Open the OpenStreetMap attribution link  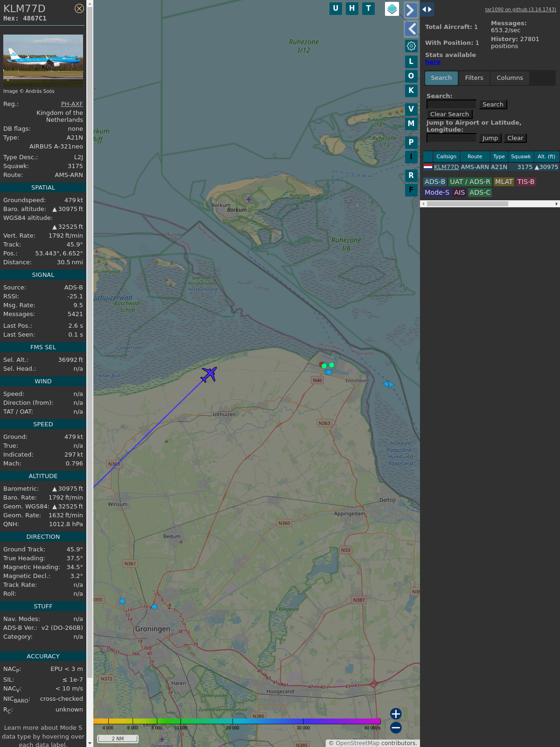tap(357, 743)
